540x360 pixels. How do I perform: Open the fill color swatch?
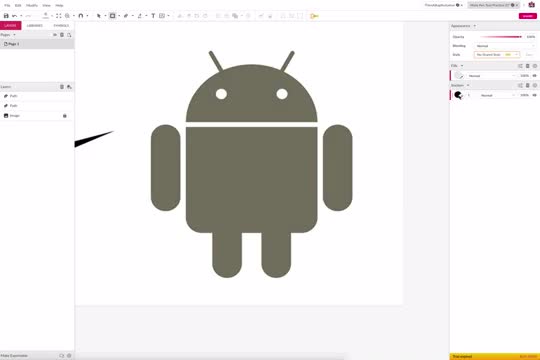click(458, 75)
